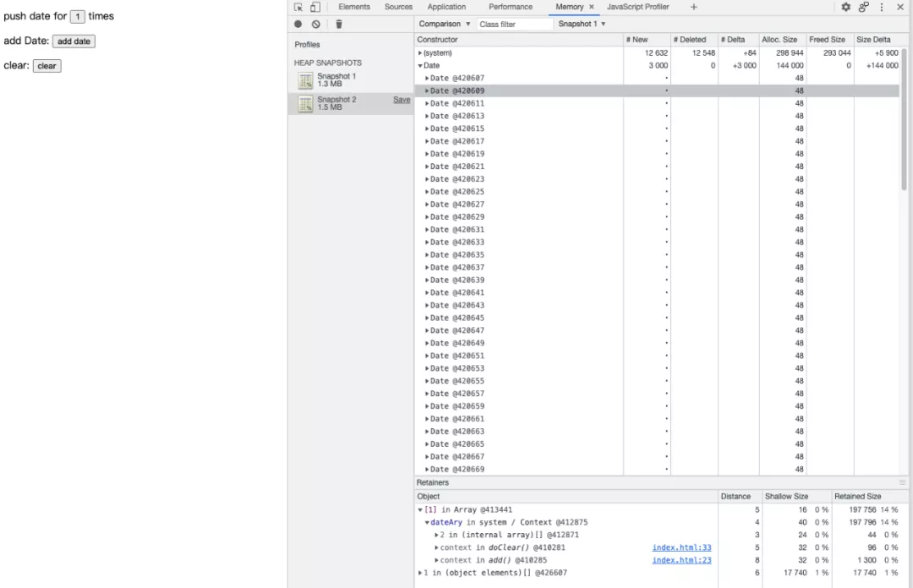This screenshot has width=913, height=588.
Task: Add a new panel with plus icon
Action: [693, 7]
